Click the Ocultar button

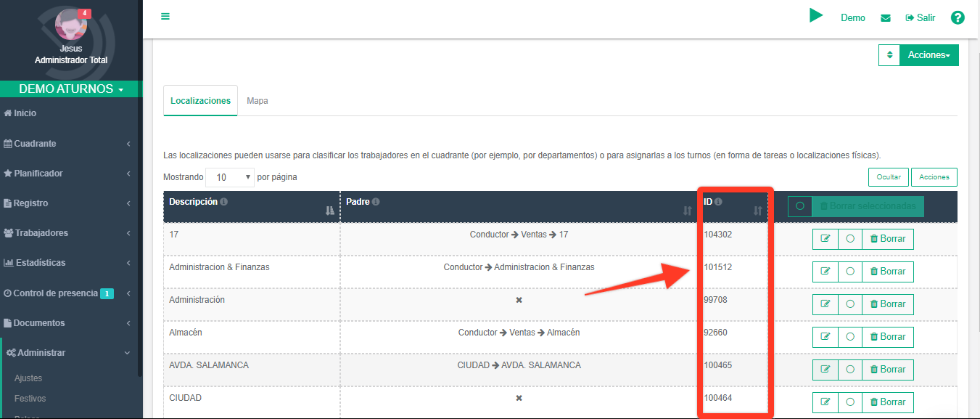click(888, 177)
